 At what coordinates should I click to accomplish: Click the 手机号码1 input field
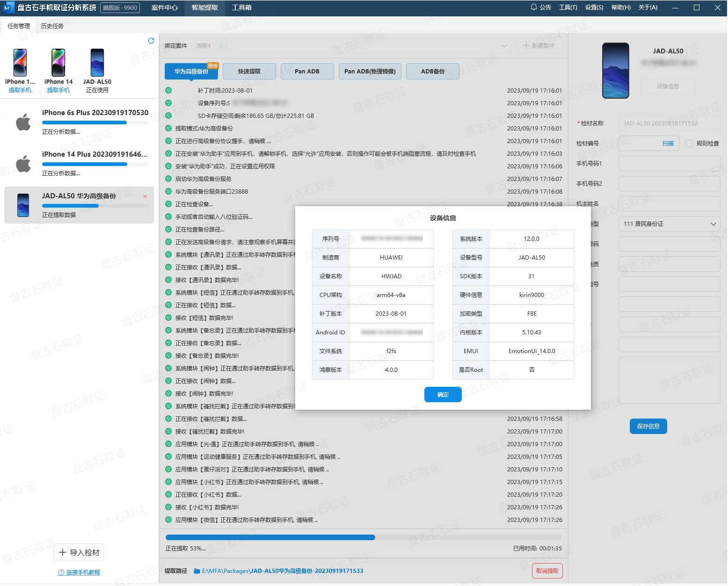coord(669,164)
